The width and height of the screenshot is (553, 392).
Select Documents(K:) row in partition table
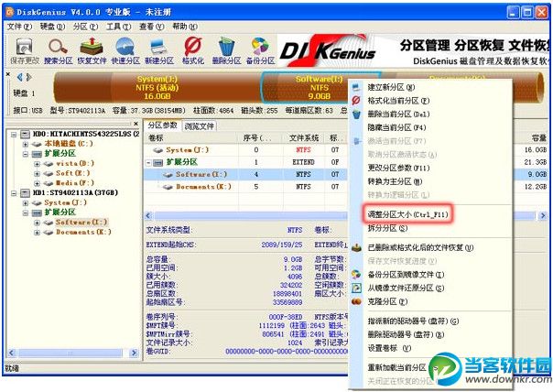pos(245,187)
